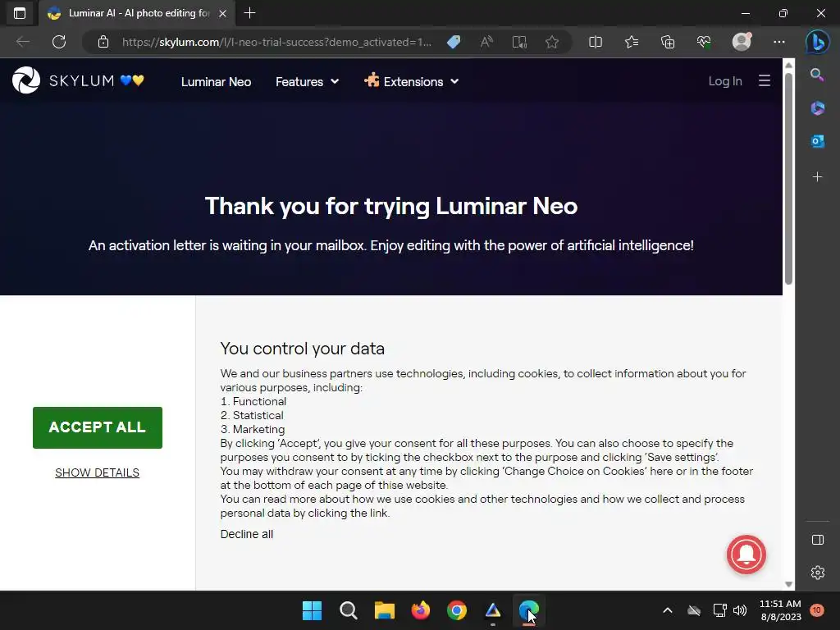Show hidden system tray icons chevron
The image size is (840, 630).
click(668, 610)
